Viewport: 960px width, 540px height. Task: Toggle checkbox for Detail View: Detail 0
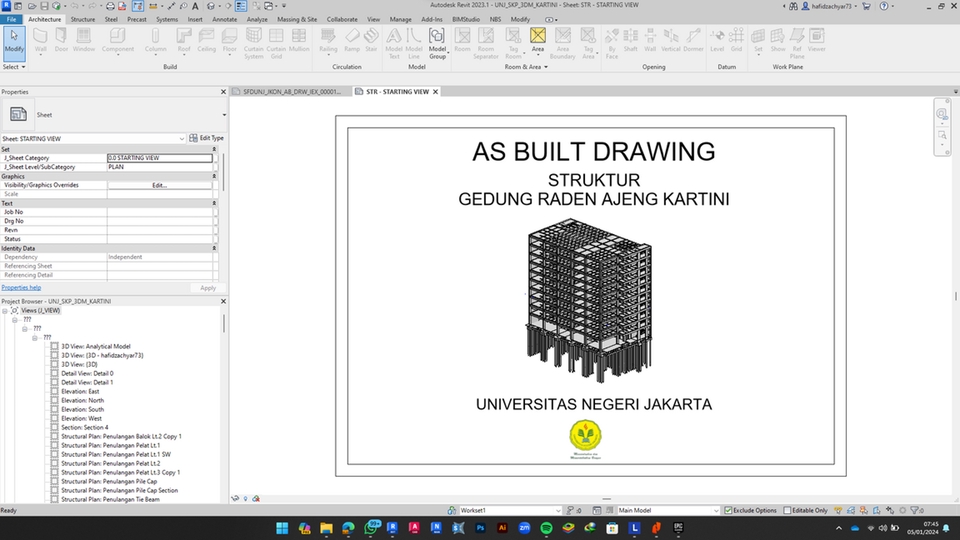tap(54, 373)
